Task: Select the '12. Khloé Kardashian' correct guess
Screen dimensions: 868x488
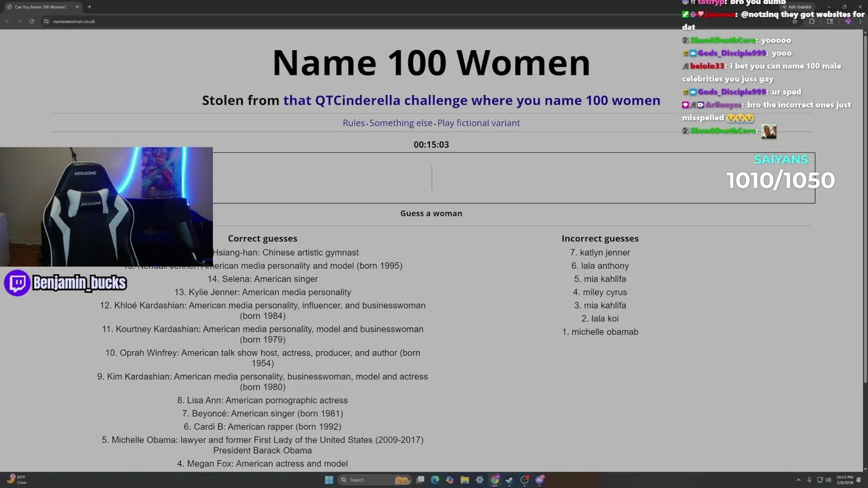Action: tap(262, 310)
